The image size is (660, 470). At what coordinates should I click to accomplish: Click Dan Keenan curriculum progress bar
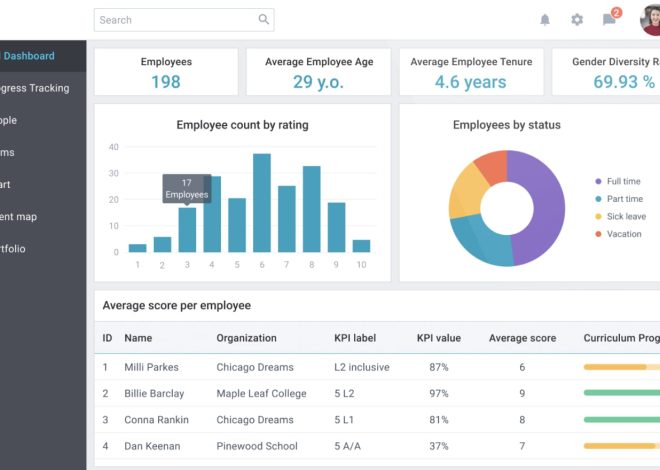(622, 446)
